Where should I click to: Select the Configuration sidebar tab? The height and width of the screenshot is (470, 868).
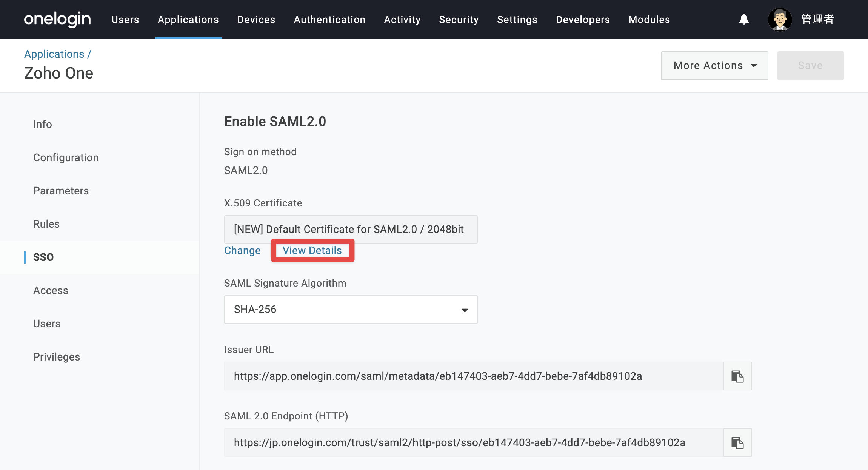click(x=66, y=157)
